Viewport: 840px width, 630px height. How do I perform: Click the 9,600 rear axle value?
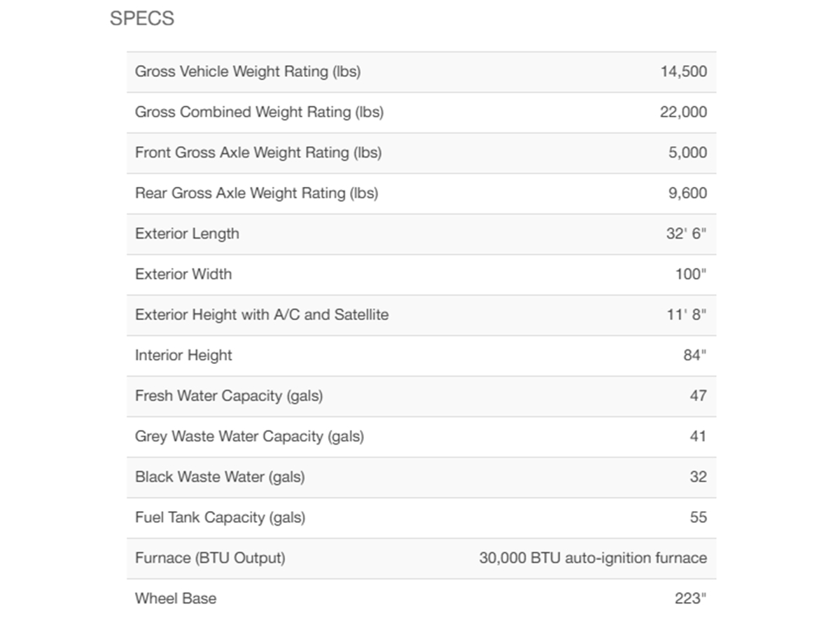click(x=687, y=193)
